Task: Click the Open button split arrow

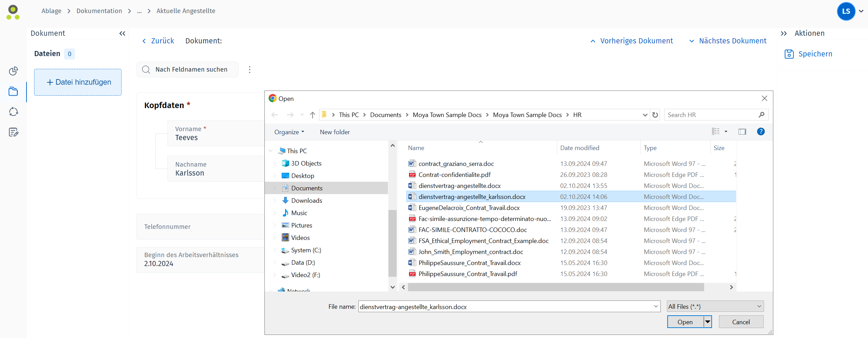Action: point(707,322)
